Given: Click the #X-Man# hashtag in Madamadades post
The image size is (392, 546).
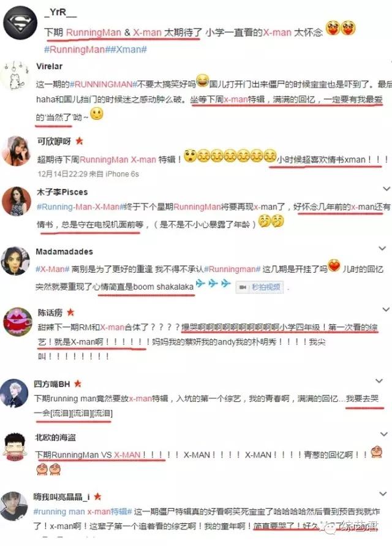Looking at the screenshot, I should click(53, 269).
